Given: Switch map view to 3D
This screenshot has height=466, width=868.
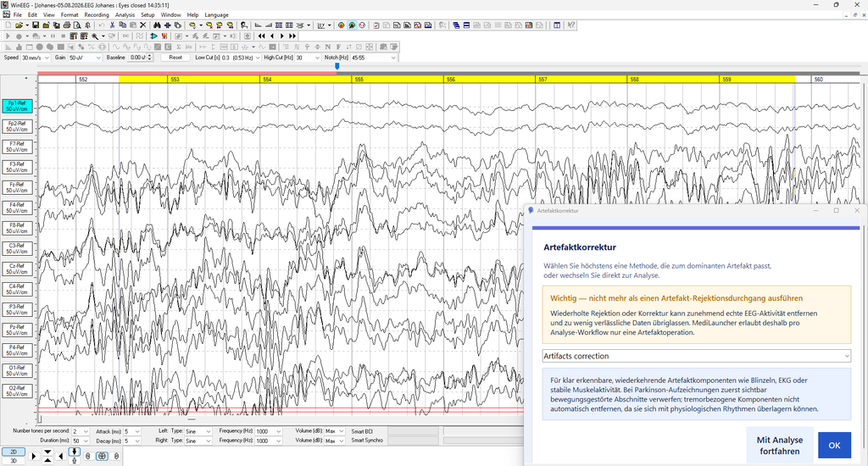Looking at the screenshot, I should (14, 461).
